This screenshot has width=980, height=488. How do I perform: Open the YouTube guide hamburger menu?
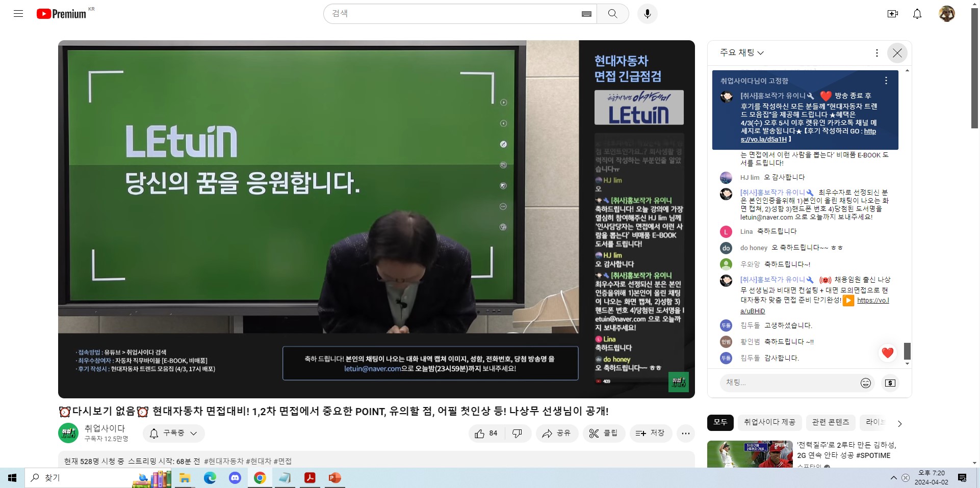(x=18, y=14)
